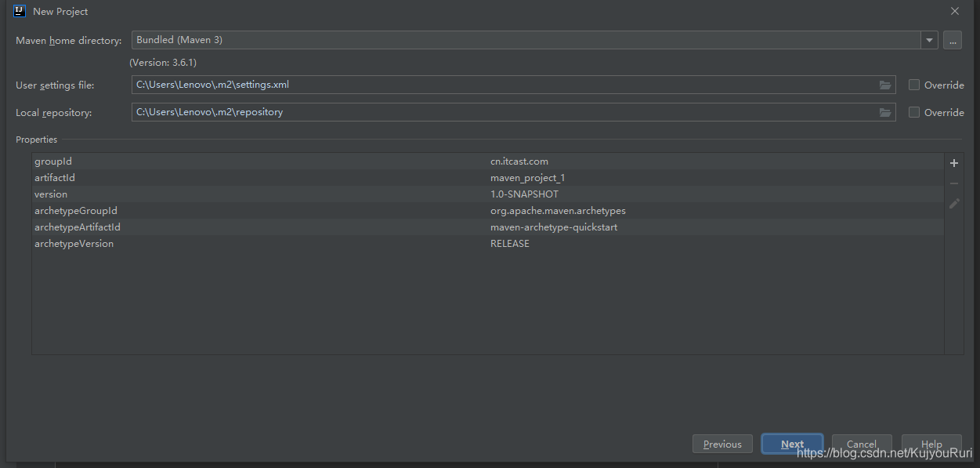Click the edit property pencil icon
The height and width of the screenshot is (468, 980).
(954, 203)
